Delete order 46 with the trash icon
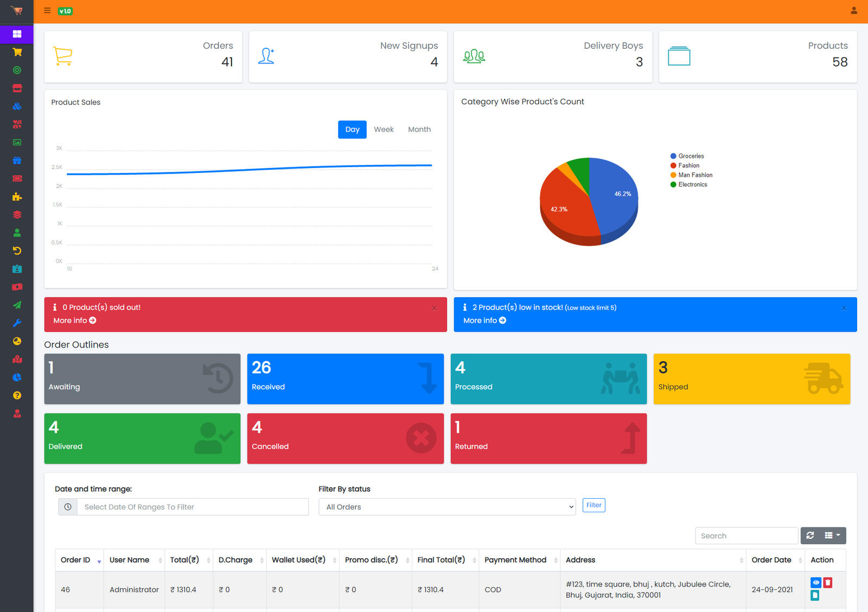The height and width of the screenshot is (612, 868). pos(828,583)
